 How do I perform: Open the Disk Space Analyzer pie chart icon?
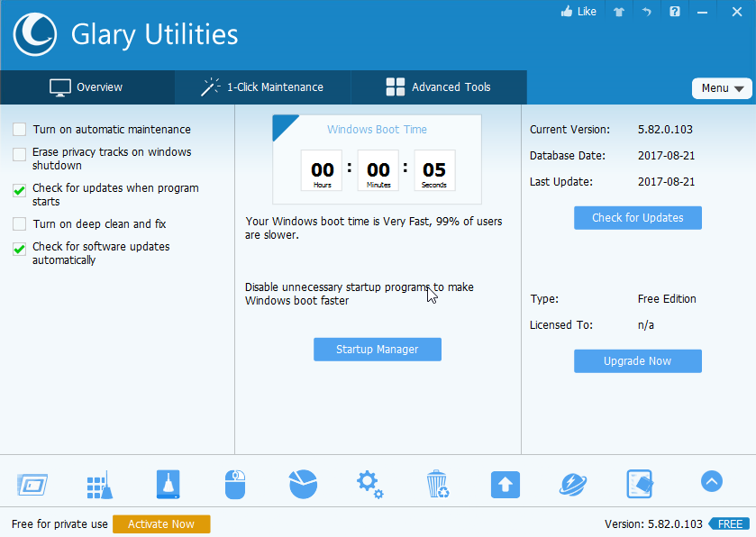pos(303,484)
